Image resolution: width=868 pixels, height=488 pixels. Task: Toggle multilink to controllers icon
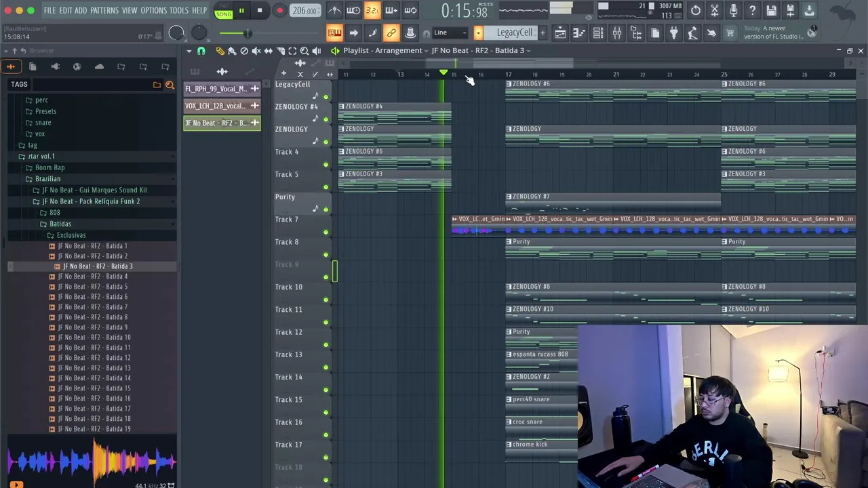tap(410, 33)
